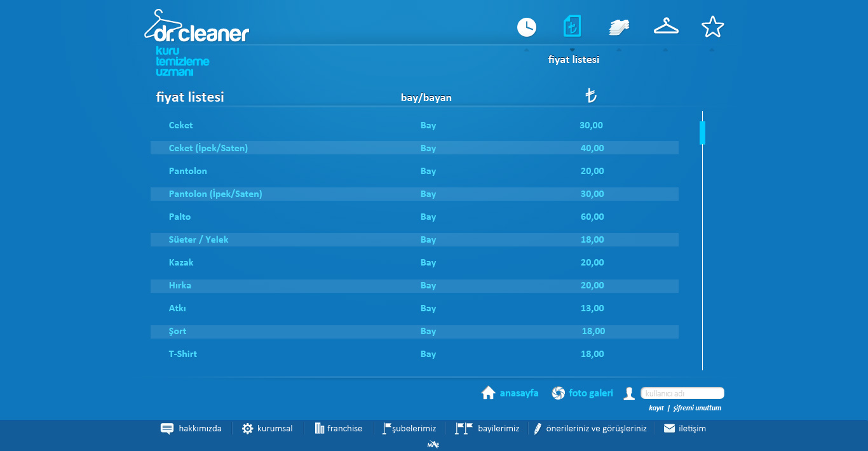
Task: Click the small MAE logo in footer
Action: (x=433, y=445)
